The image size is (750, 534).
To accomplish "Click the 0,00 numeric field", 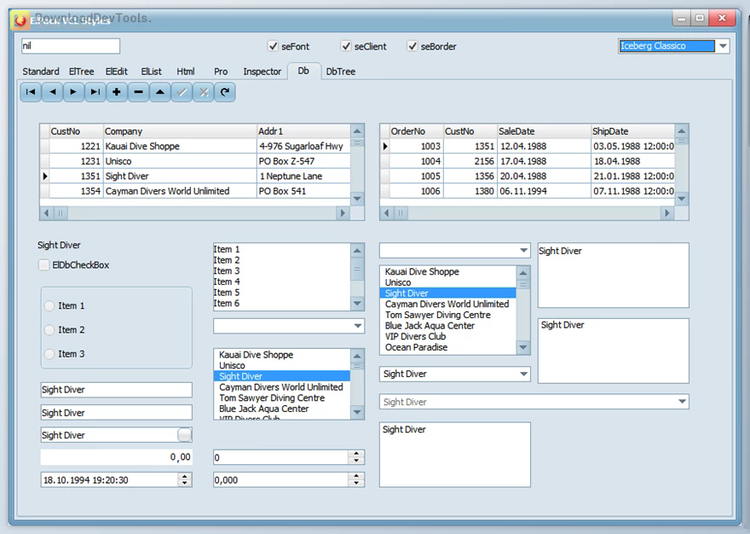I will pyautogui.click(x=116, y=457).
